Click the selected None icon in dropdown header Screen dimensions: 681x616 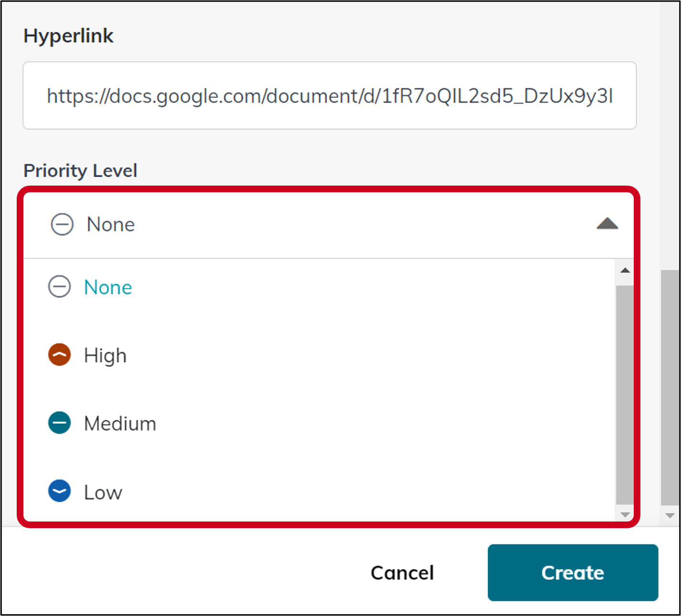[x=62, y=224]
